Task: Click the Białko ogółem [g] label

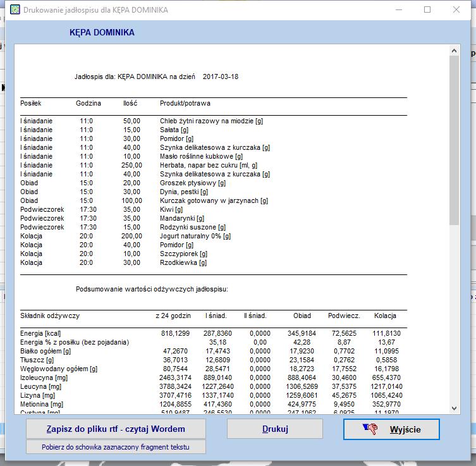Action: tap(46, 352)
